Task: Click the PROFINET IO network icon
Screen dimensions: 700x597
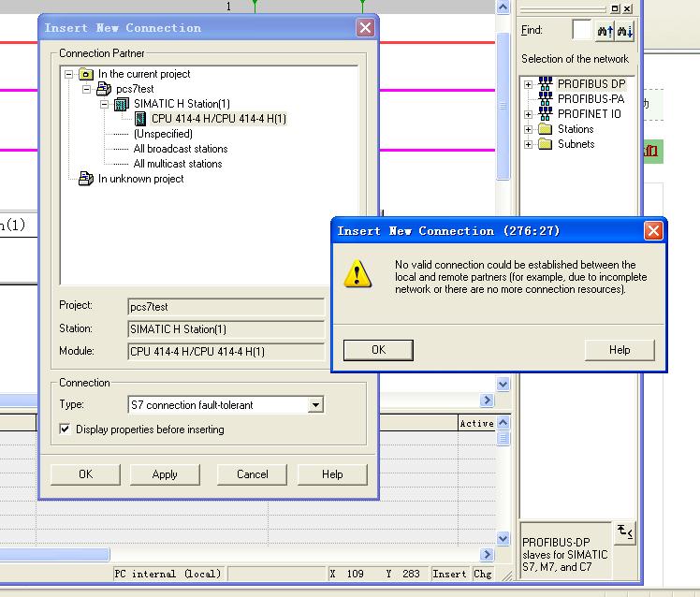Action: tap(545, 114)
